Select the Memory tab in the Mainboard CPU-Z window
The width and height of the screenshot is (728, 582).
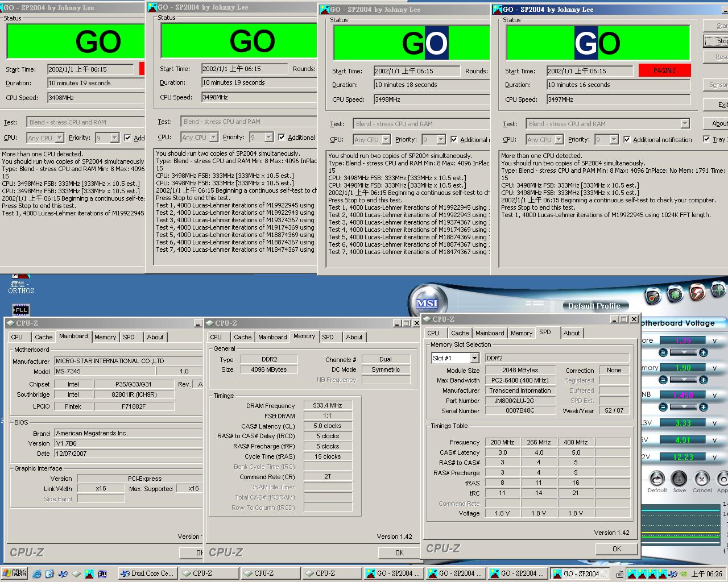[x=105, y=337]
